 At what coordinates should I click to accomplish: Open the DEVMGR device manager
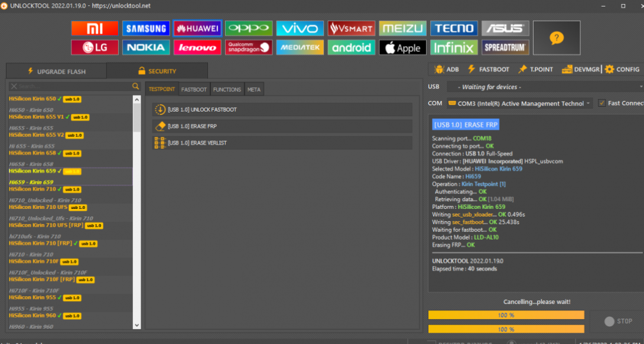pos(581,69)
